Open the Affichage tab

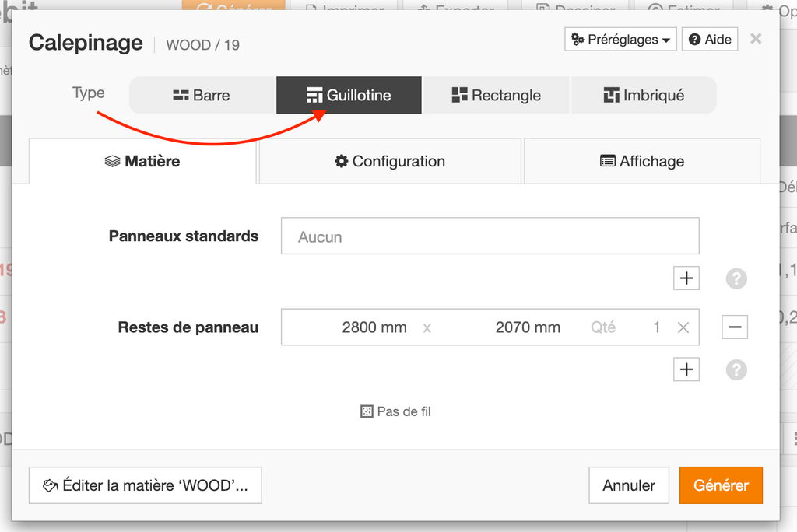coord(642,162)
